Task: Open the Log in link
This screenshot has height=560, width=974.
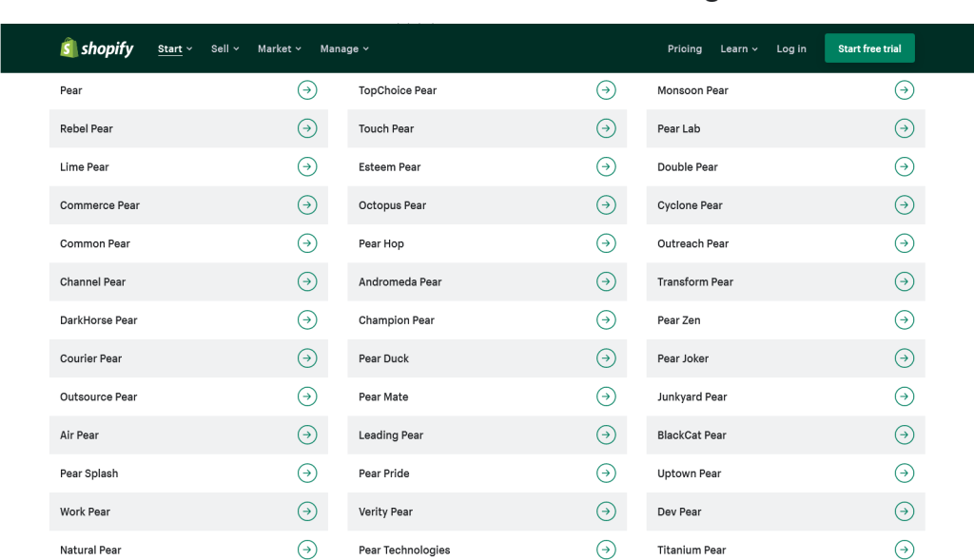Action: click(x=790, y=48)
